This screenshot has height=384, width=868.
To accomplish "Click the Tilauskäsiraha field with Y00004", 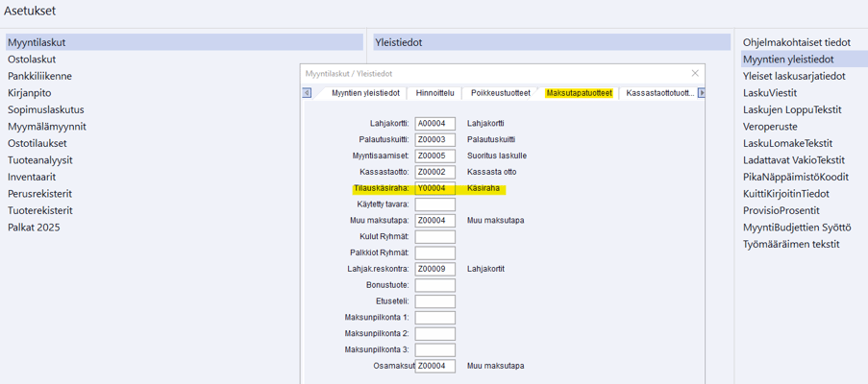I will click(x=434, y=189).
